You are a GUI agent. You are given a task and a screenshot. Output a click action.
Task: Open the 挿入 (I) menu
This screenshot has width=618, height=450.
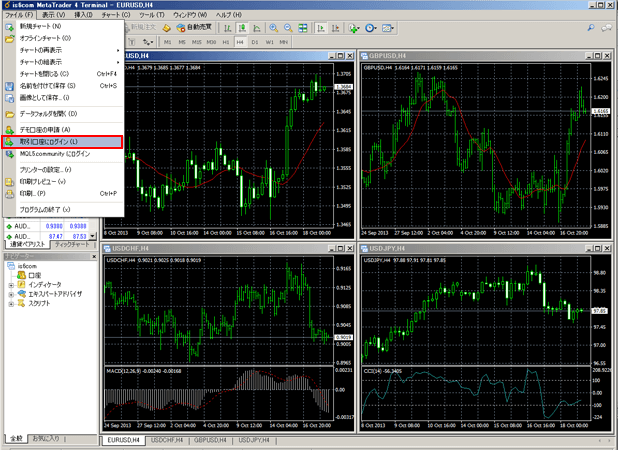[83, 15]
